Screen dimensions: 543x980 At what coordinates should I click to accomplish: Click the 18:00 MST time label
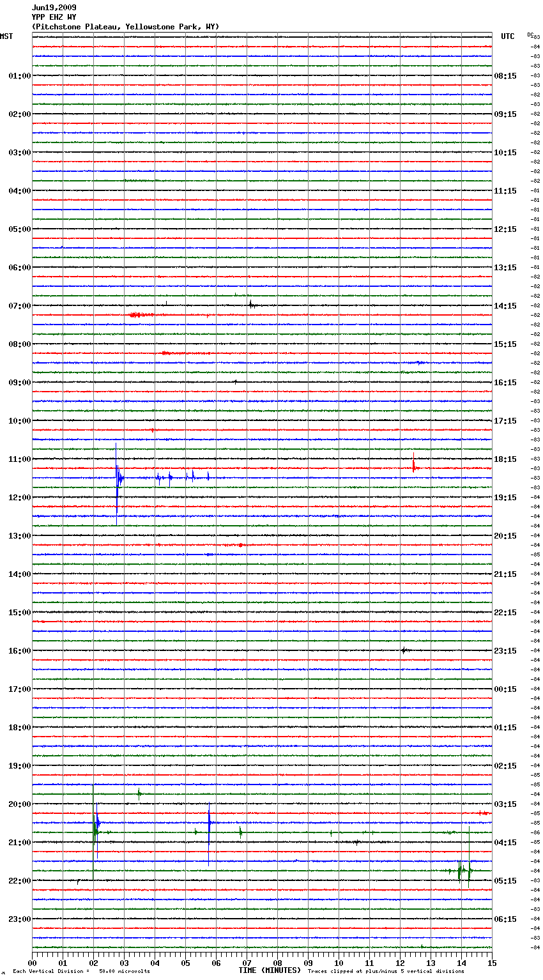tap(20, 728)
